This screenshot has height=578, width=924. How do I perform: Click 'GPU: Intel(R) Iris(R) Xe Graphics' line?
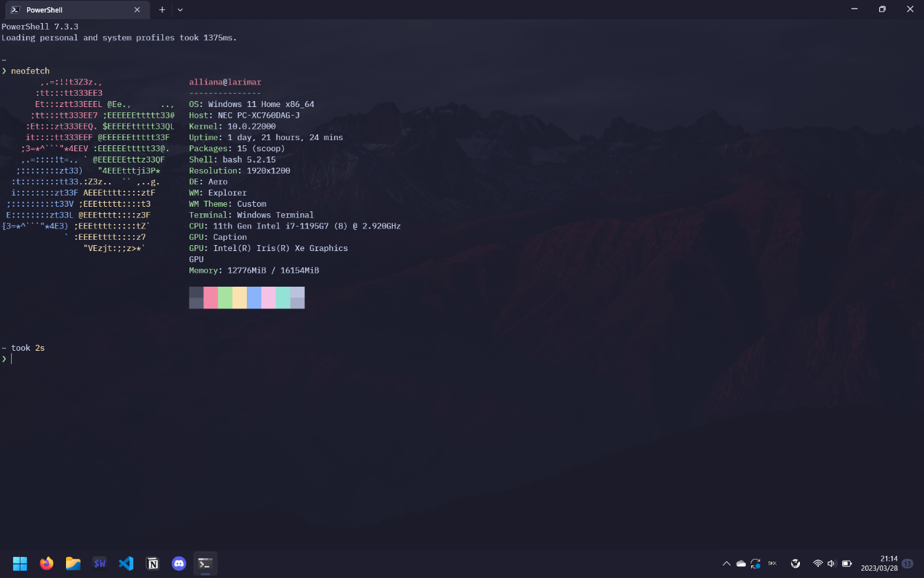[269, 249]
